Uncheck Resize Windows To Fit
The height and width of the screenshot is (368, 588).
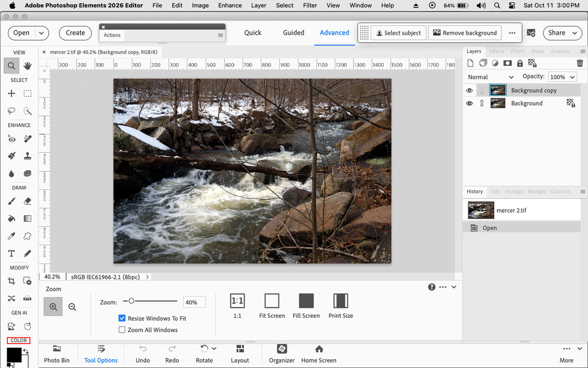click(x=122, y=318)
